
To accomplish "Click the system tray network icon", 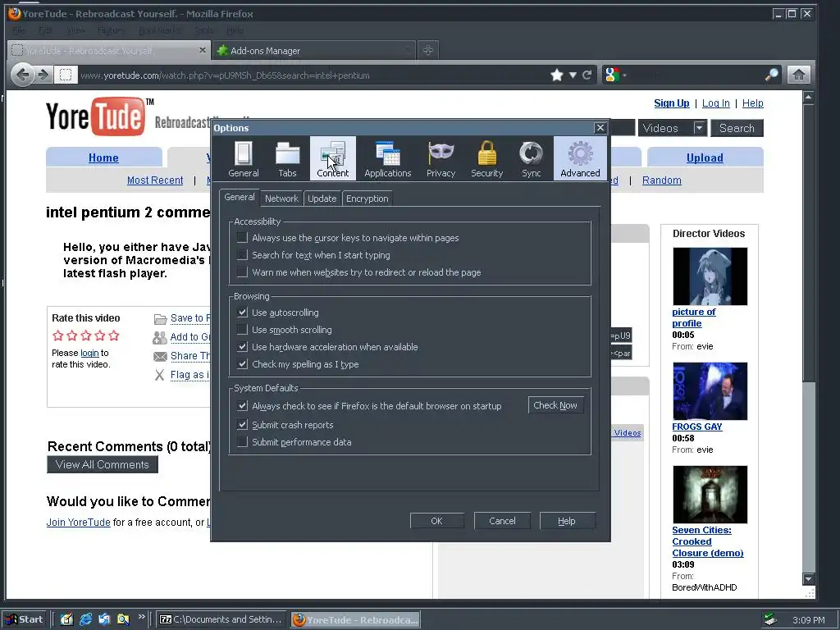I will coord(769,619).
